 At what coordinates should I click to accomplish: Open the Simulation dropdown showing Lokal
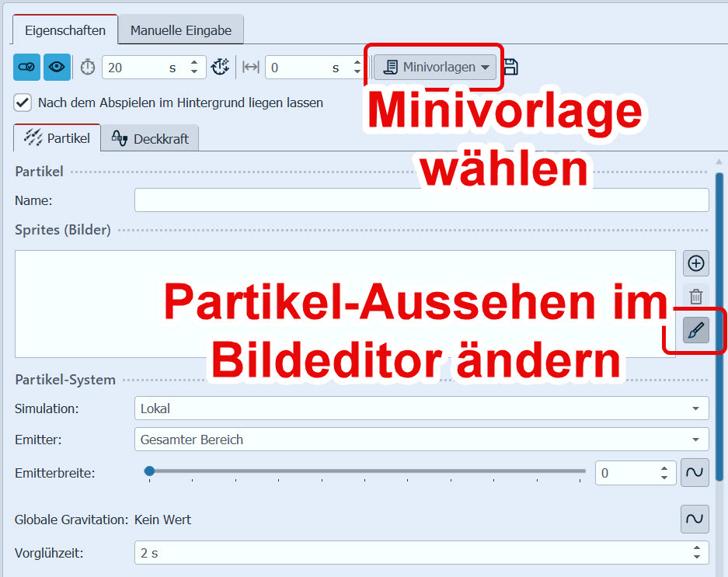(x=422, y=408)
